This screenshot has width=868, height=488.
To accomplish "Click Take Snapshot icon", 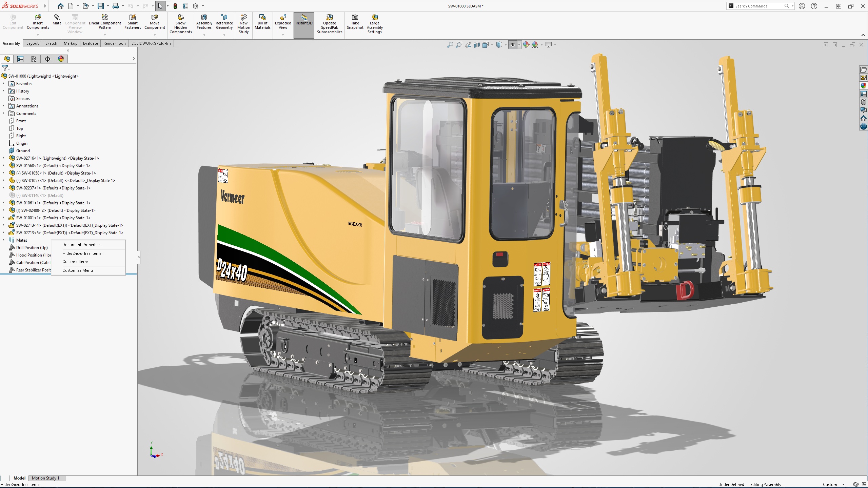I will pyautogui.click(x=355, y=18).
